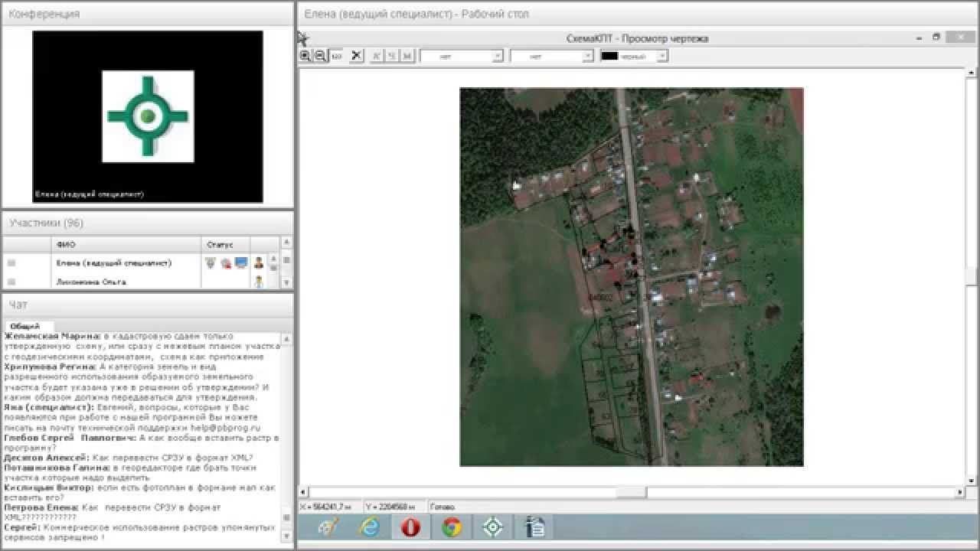The height and width of the screenshot is (551, 980).
Task: Click Elena's blue monitor status icon
Action: 241,263
